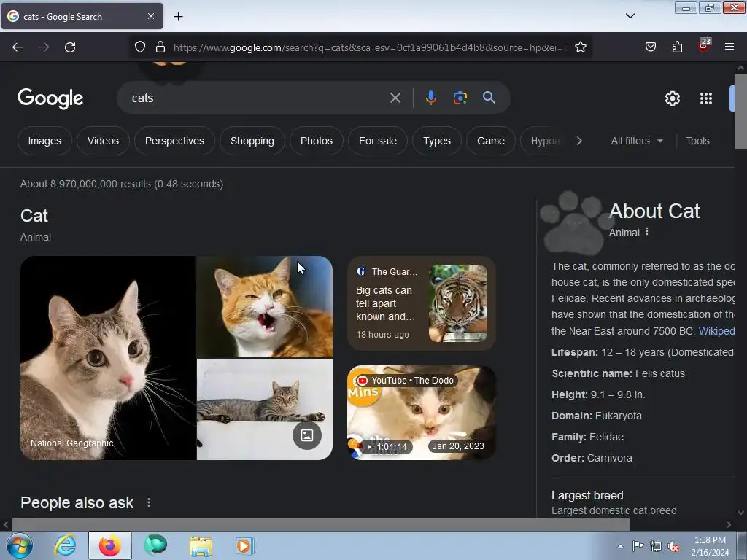This screenshot has width=747, height=560.
Task: Close the cats - Google Search tab
Action: [150, 16]
